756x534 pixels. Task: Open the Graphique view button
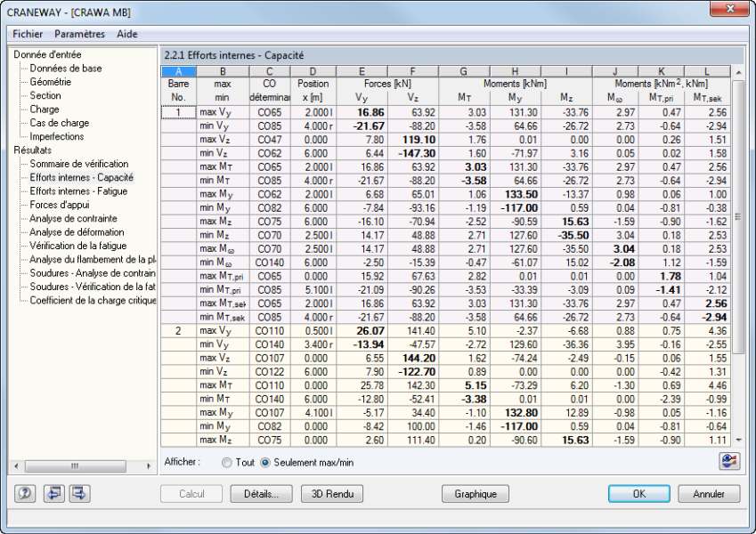[476, 494]
